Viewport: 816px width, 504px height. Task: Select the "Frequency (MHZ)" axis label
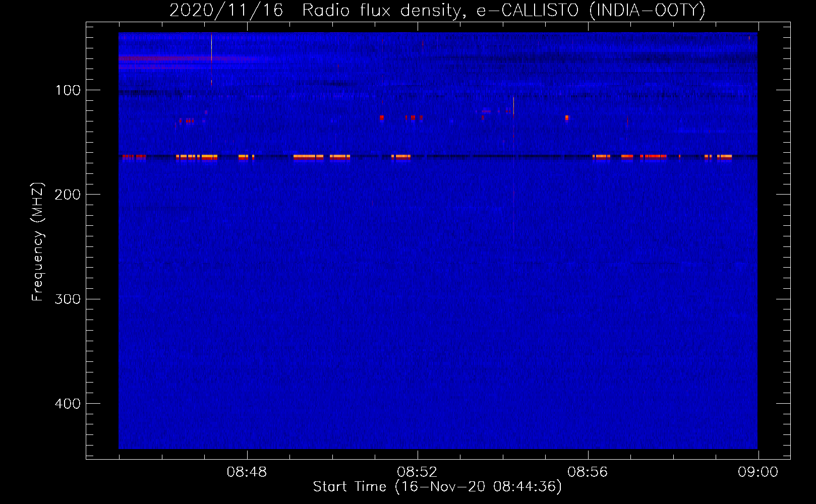tap(38, 242)
